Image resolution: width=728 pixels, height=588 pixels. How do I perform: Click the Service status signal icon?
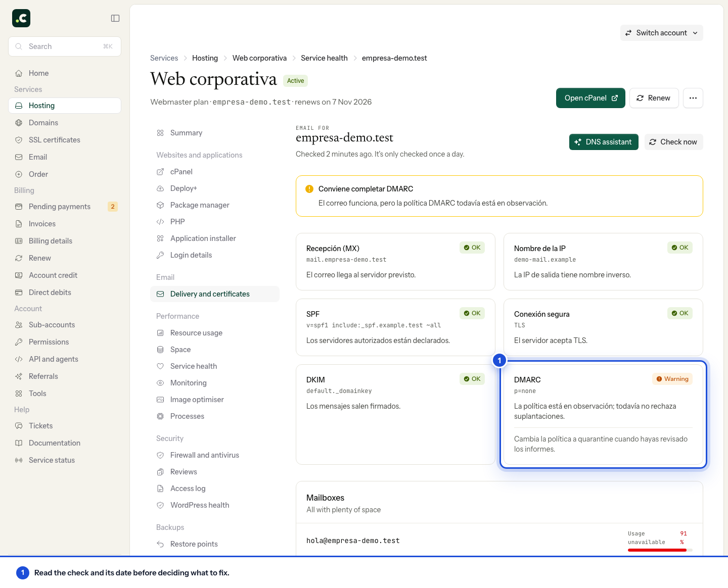(x=19, y=460)
